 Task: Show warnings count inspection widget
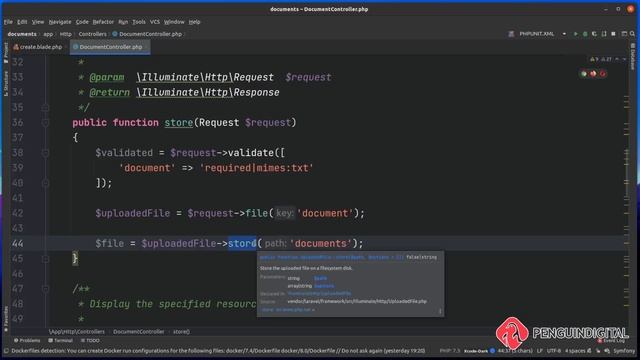click(x=601, y=59)
